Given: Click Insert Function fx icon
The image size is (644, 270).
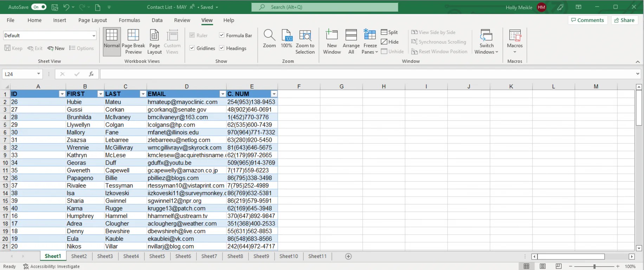Looking at the screenshot, I should click(91, 74).
